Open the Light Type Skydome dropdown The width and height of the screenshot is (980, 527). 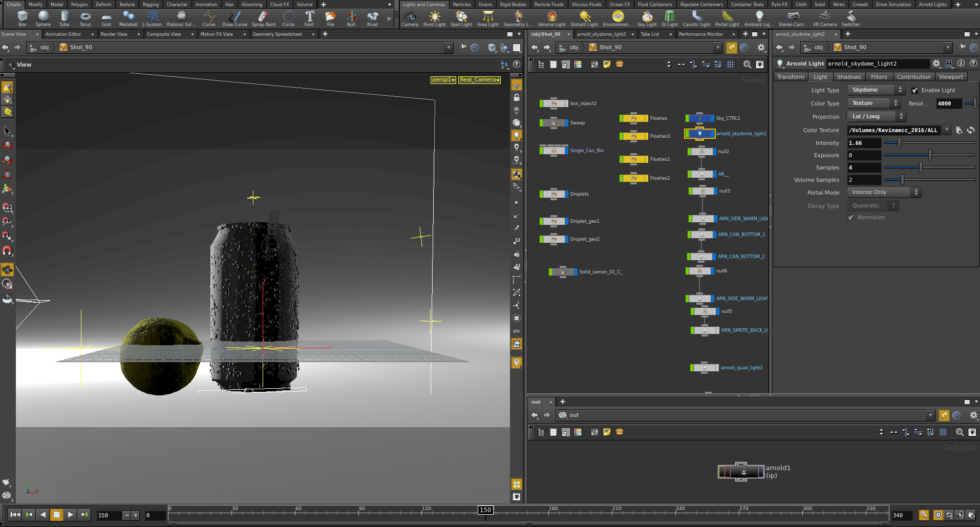(876, 90)
